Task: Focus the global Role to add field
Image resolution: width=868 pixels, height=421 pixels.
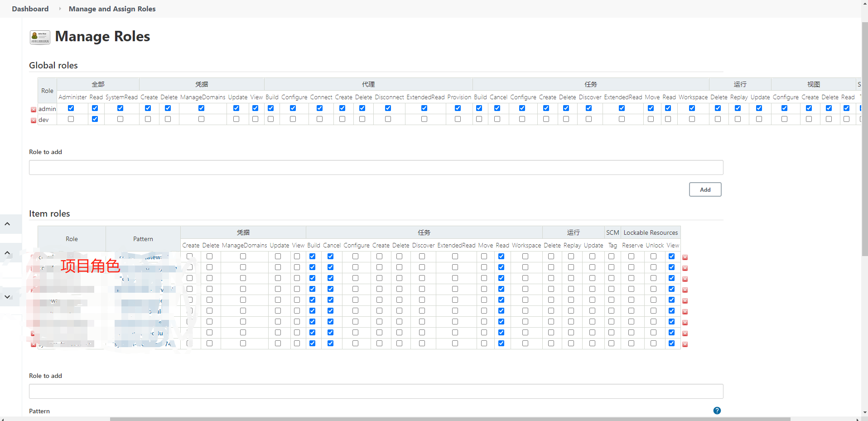Action: tap(376, 167)
